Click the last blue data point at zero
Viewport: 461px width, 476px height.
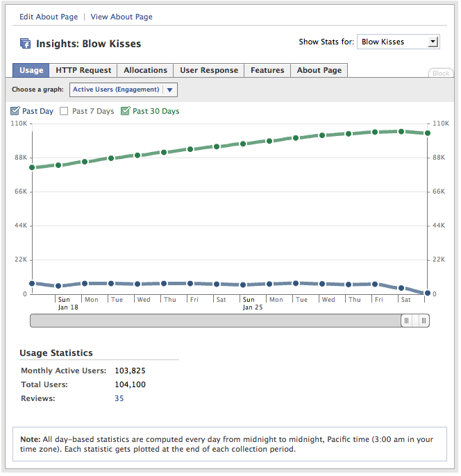[427, 293]
